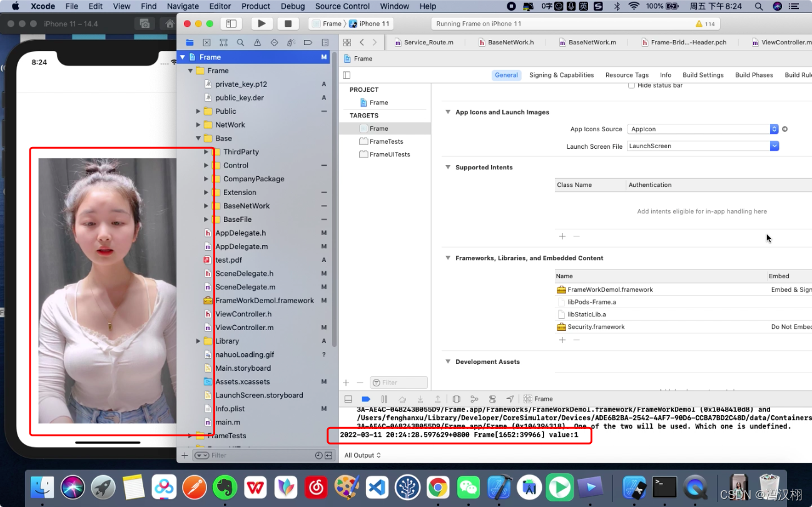
Task: Add a target with plus button
Action: tap(346, 383)
